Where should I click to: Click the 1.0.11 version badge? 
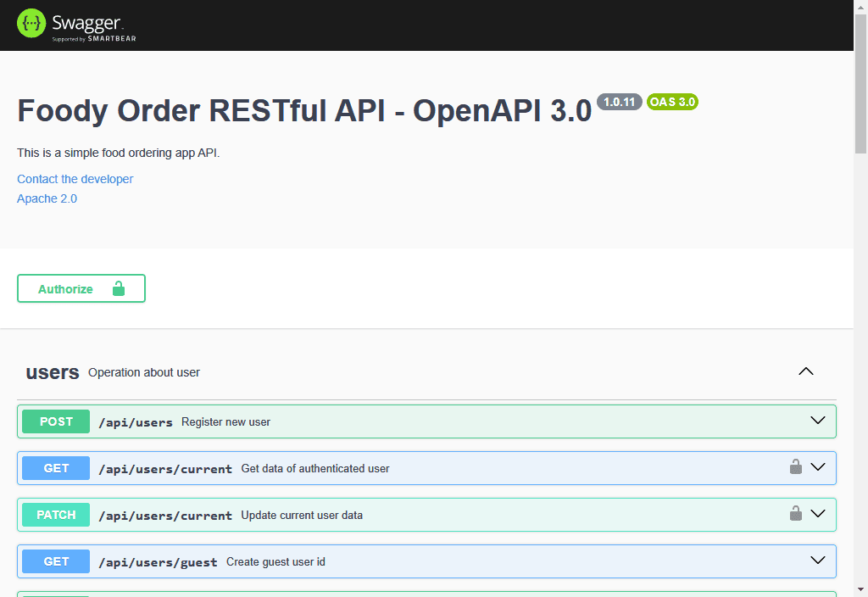(x=620, y=102)
